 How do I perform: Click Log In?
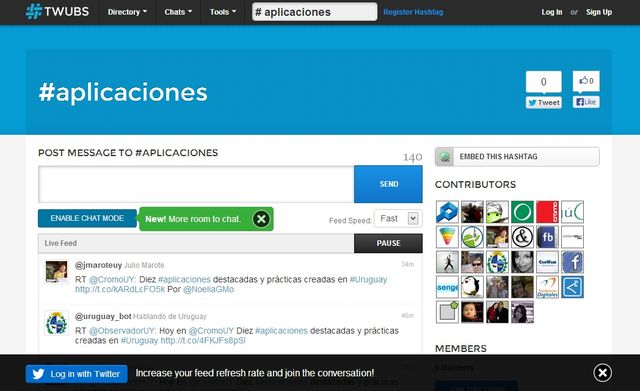551,12
